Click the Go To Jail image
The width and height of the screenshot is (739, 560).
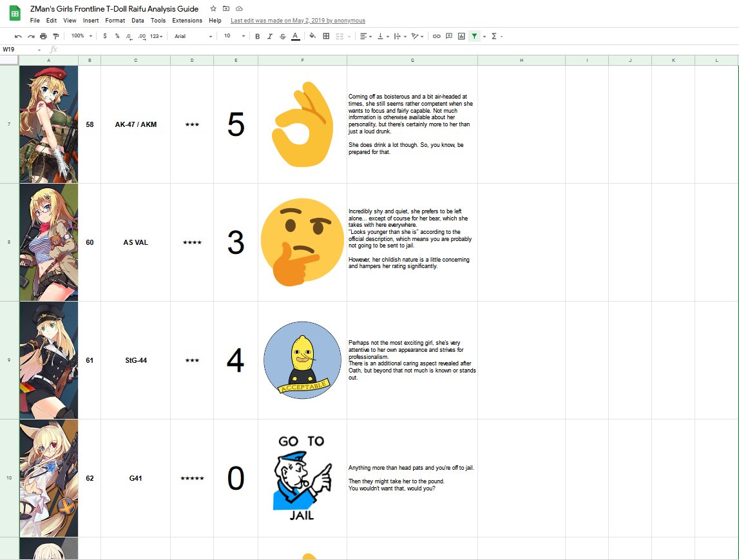tap(302, 478)
